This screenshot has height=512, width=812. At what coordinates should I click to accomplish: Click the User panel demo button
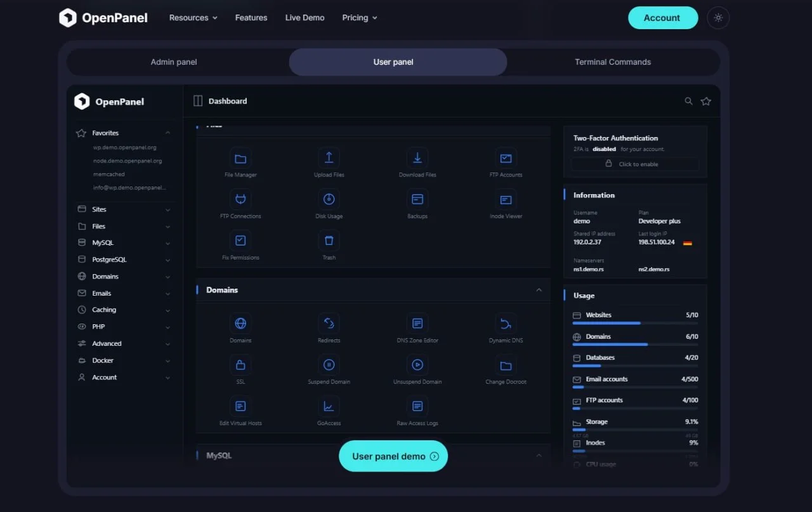tap(393, 456)
